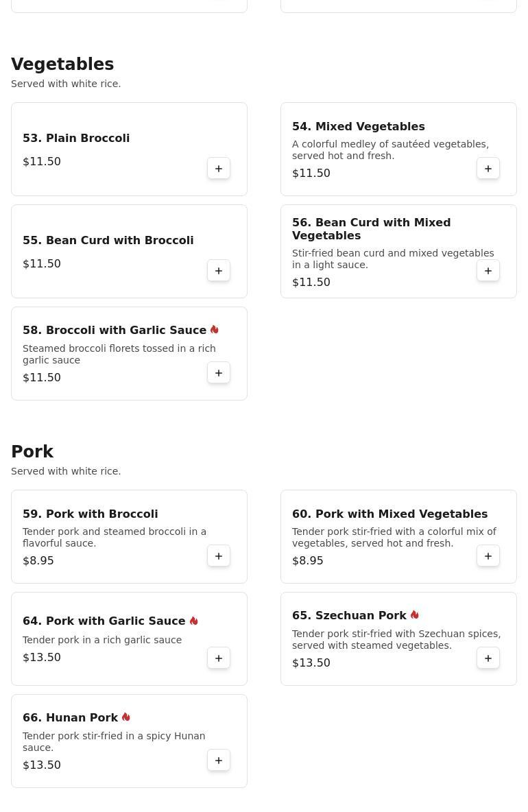Click spicy flame icon on Szechuan Pork
This screenshot has width=528, height=812.
coord(415,615)
